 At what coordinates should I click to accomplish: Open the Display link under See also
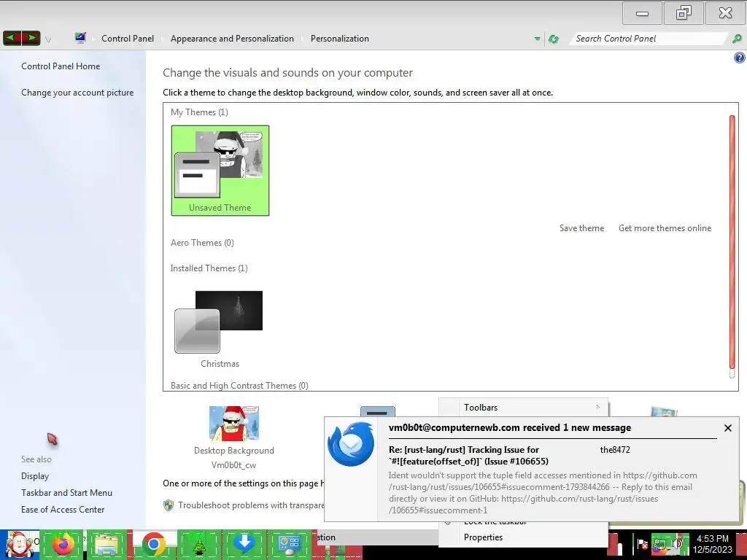click(35, 476)
